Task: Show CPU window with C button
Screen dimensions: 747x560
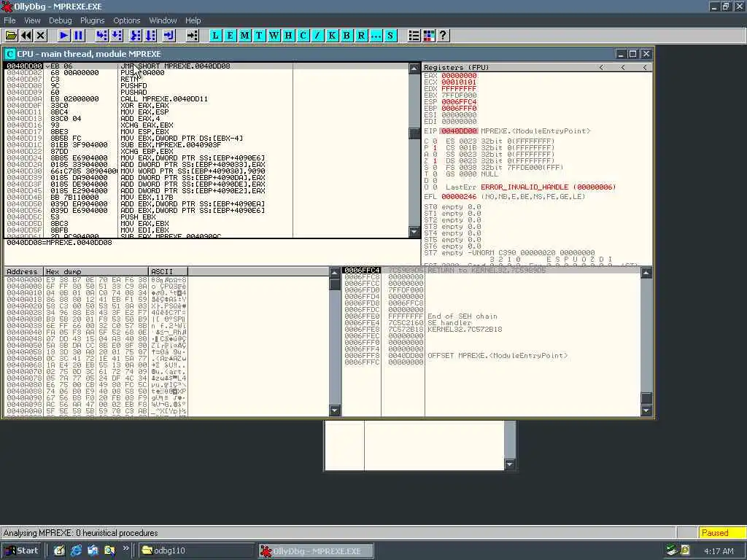Action: (x=303, y=35)
